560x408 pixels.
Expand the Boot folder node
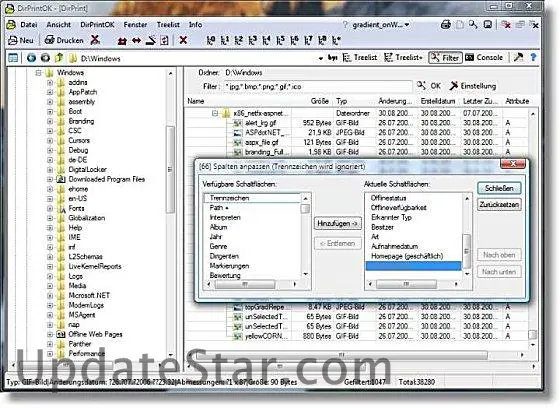coord(50,111)
